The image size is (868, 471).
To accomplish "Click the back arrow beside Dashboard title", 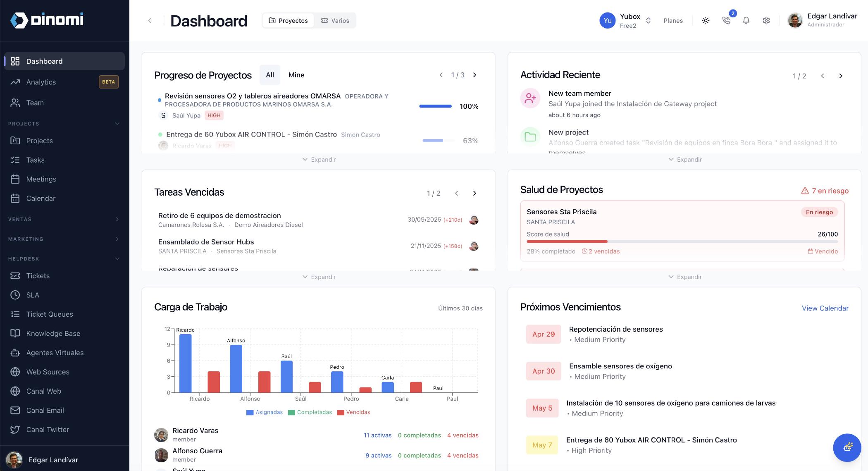I will tap(150, 21).
